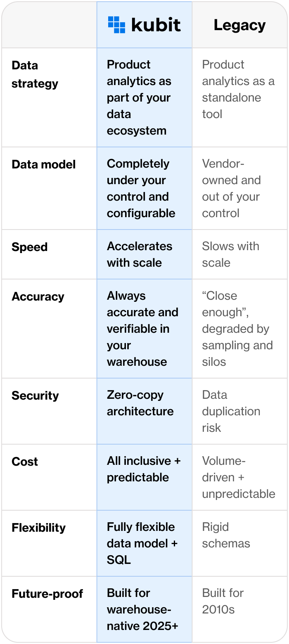Click the Flexibility row label
Viewport: 289px width, 644px height.
coord(38,528)
